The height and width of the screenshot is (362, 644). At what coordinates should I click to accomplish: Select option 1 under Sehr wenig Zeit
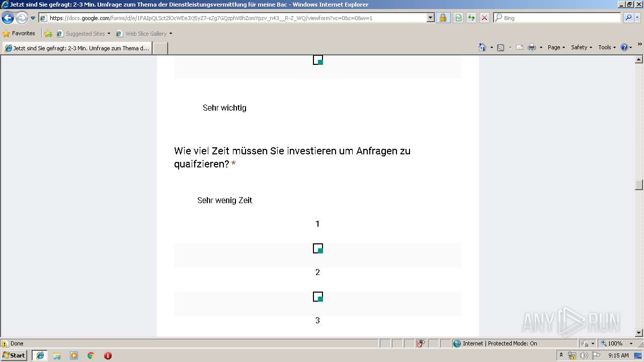pyautogui.click(x=318, y=248)
